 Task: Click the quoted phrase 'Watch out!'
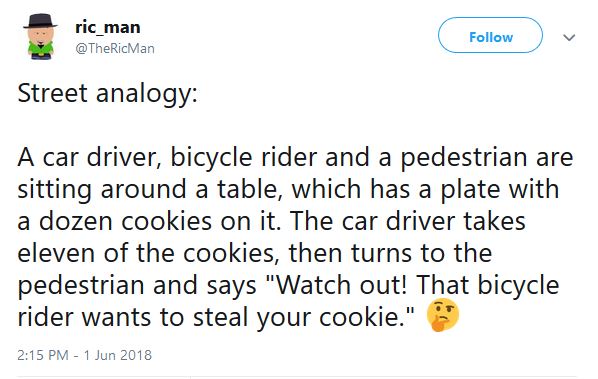click(x=338, y=285)
